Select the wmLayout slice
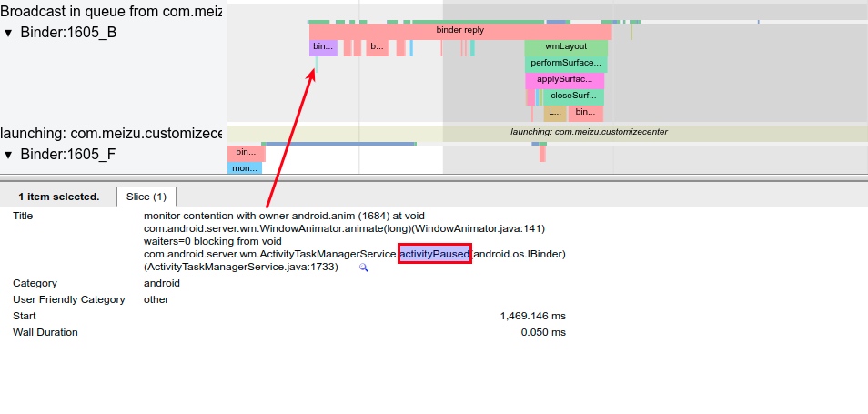Screen dimensions: 868x414 pos(565,46)
